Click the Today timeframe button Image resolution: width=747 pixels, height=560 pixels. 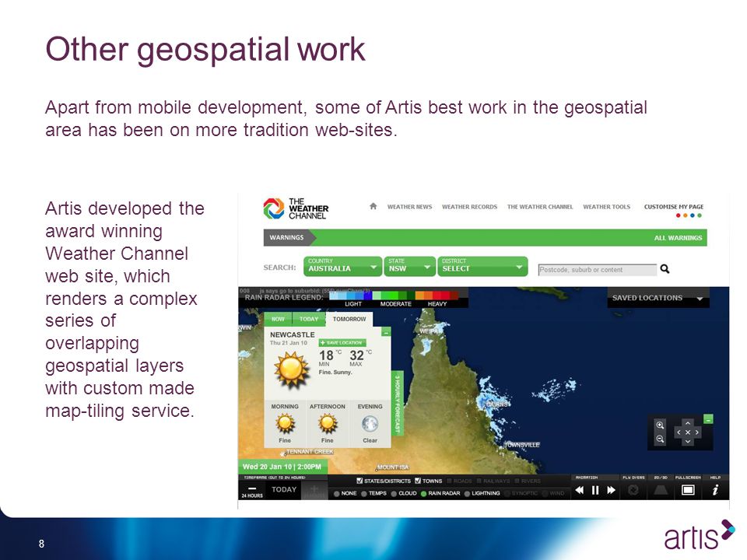(x=284, y=489)
